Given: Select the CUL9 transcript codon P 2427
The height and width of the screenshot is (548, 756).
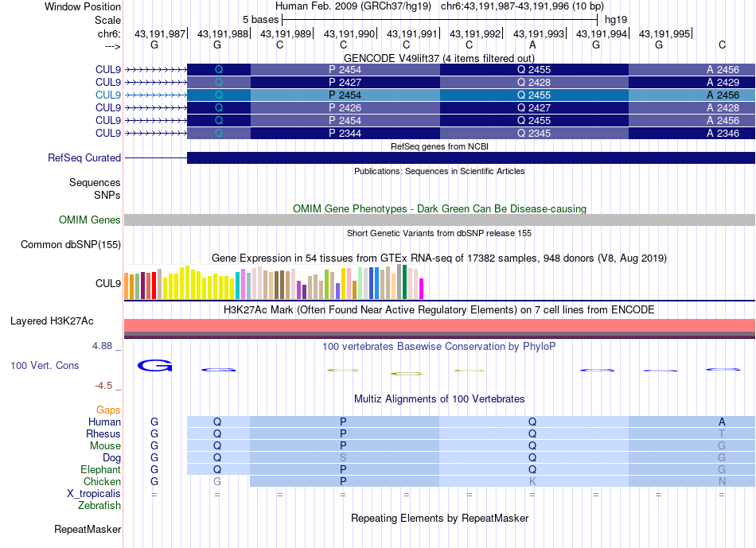Looking at the screenshot, I should click(345, 83).
